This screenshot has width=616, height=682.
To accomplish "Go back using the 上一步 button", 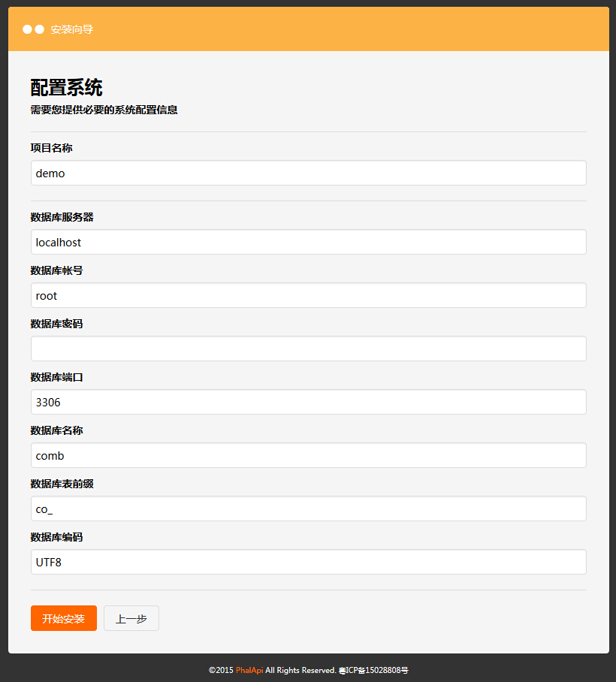I will pos(131,618).
